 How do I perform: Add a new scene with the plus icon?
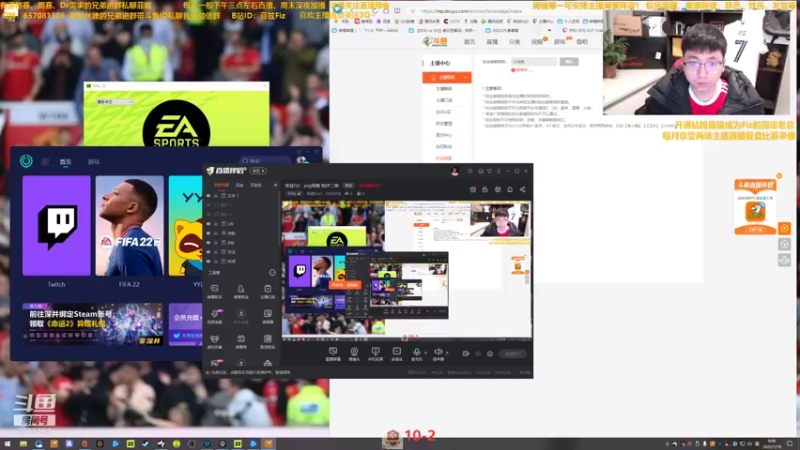pyautogui.click(x=275, y=185)
